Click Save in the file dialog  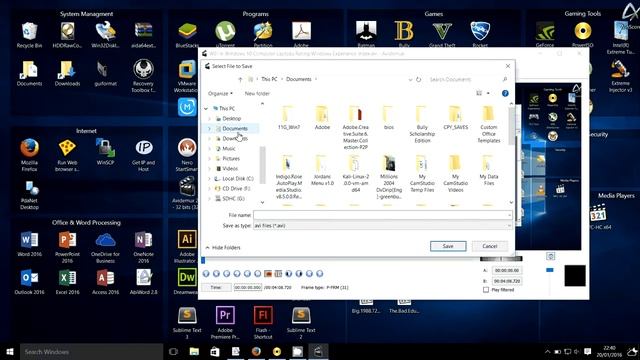pyautogui.click(x=448, y=246)
